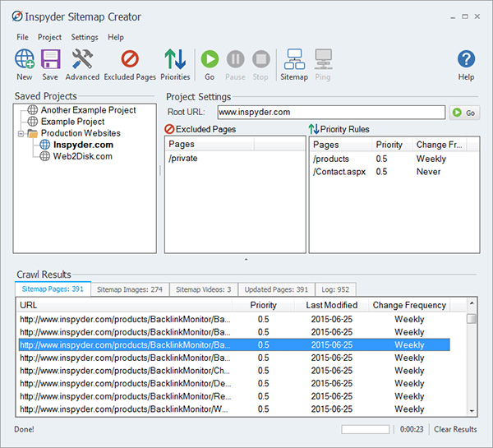Open the Sitemap toolbar icon

click(294, 59)
